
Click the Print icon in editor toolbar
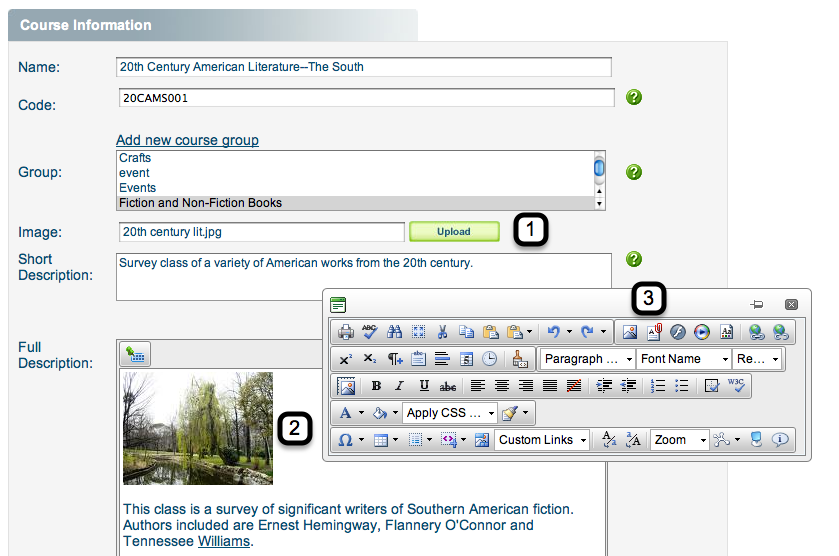click(x=345, y=332)
